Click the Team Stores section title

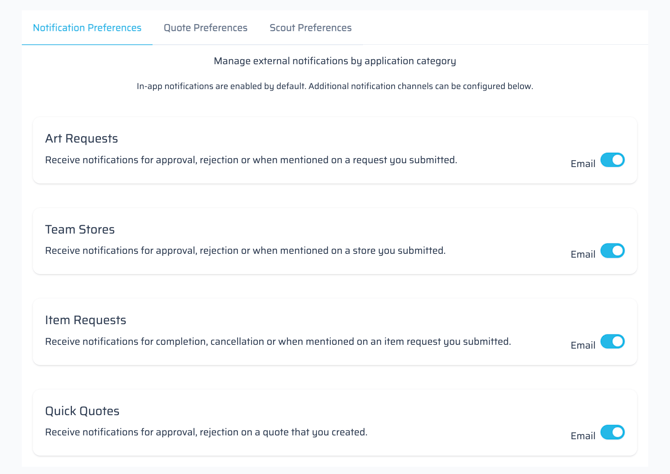point(80,230)
